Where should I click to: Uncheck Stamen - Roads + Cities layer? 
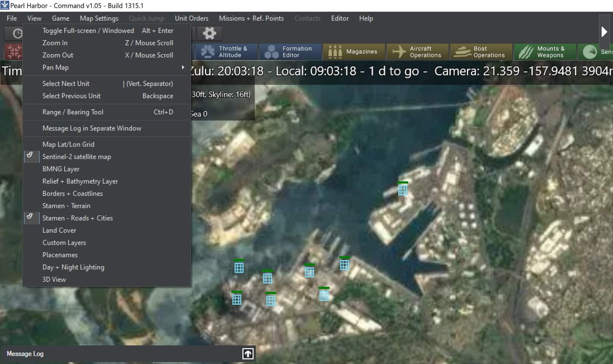[107, 218]
